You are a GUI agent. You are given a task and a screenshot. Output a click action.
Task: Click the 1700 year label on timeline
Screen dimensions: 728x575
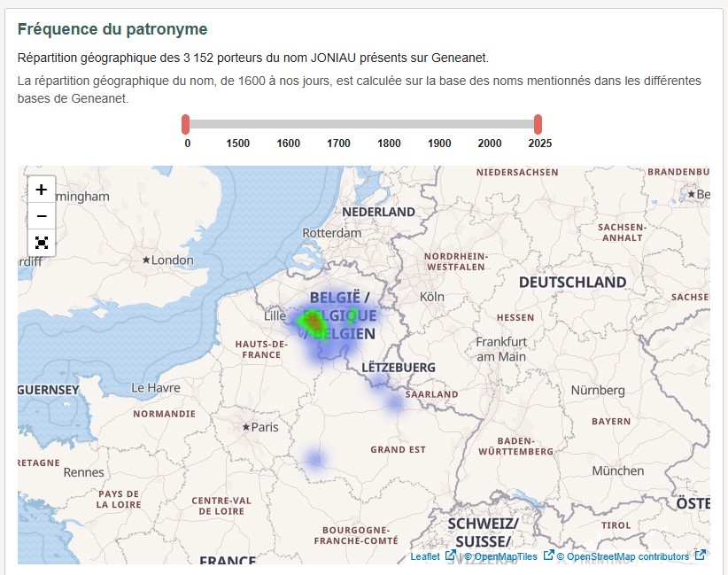click(338, 144)
